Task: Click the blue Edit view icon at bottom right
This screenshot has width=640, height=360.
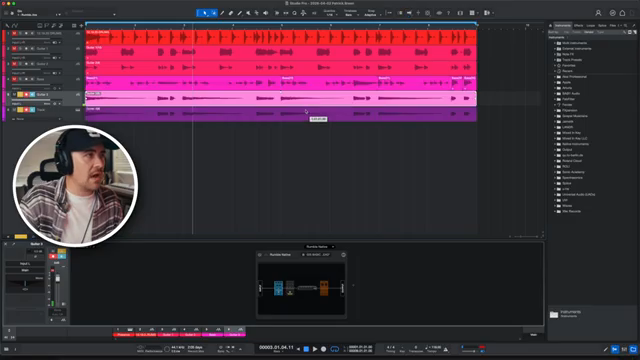Action: pyautogui.click(x=615, y=349)
